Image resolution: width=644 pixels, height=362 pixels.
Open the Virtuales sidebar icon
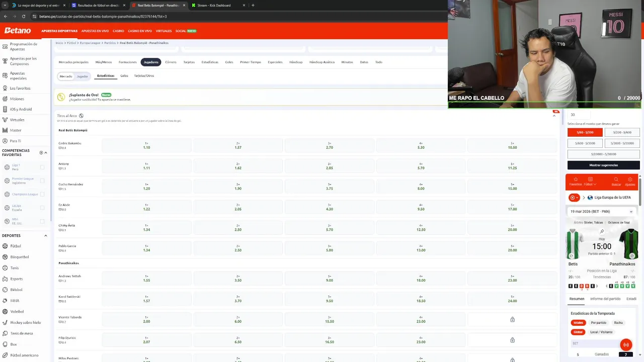5,120
